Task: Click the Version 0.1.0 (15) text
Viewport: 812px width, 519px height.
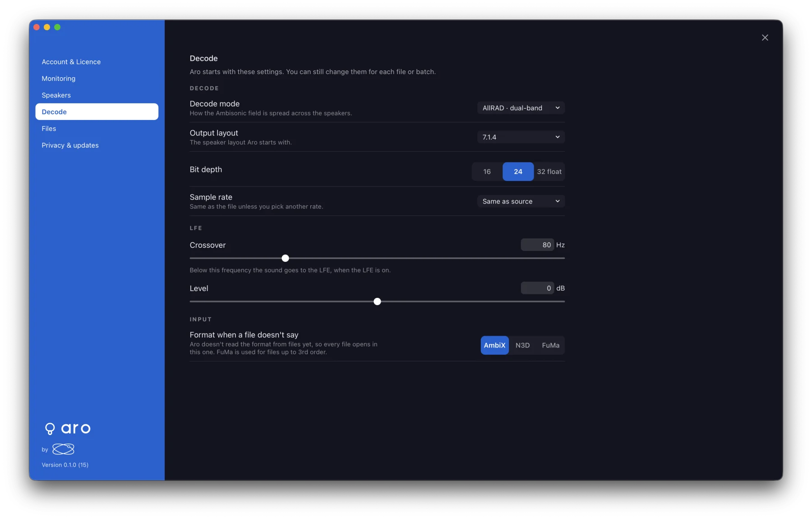Action: pyautogui.click(x=65, y=465)
